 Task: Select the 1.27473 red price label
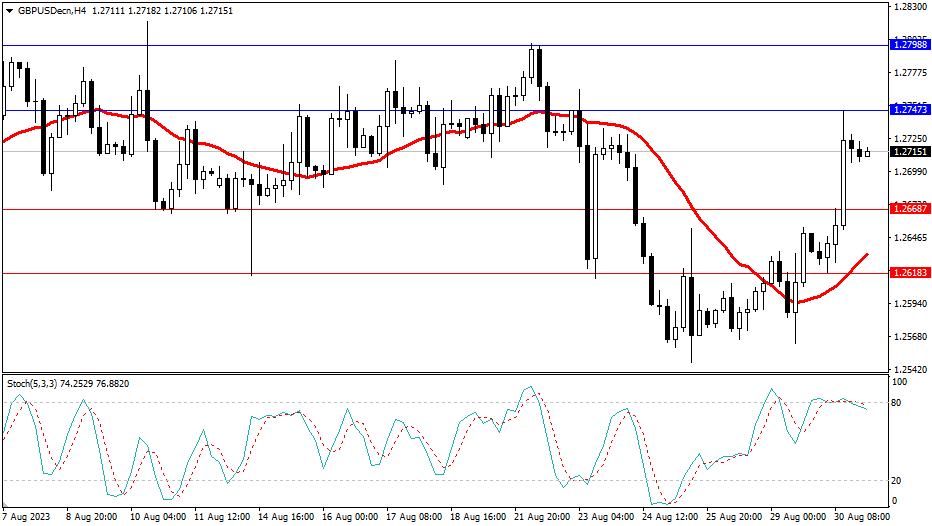[909, 109]
